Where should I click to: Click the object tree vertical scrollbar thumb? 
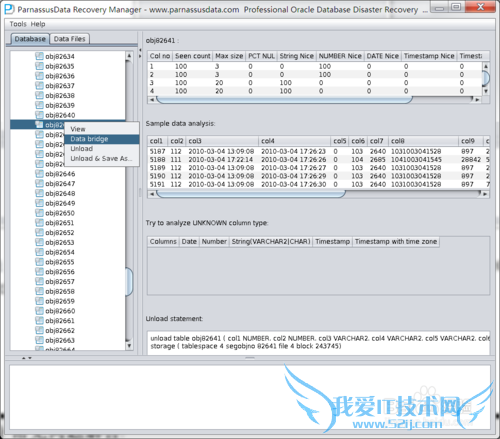(x=129, y=282)
